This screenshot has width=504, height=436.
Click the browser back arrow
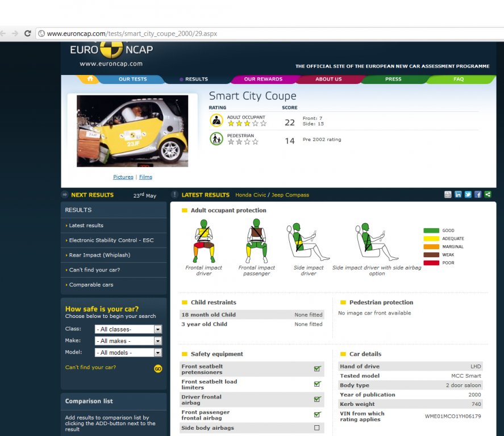click(x=3, y=33)
